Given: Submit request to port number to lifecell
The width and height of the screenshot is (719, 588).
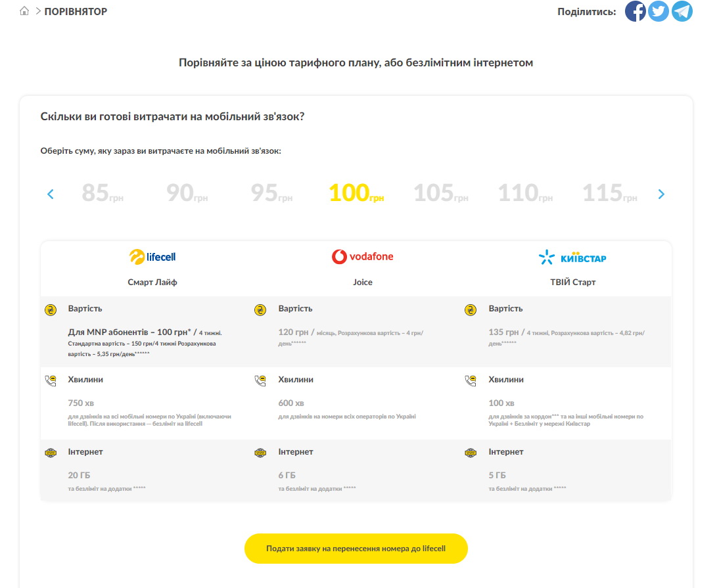Looking at the screenshot, I should [x=356, y=549].
